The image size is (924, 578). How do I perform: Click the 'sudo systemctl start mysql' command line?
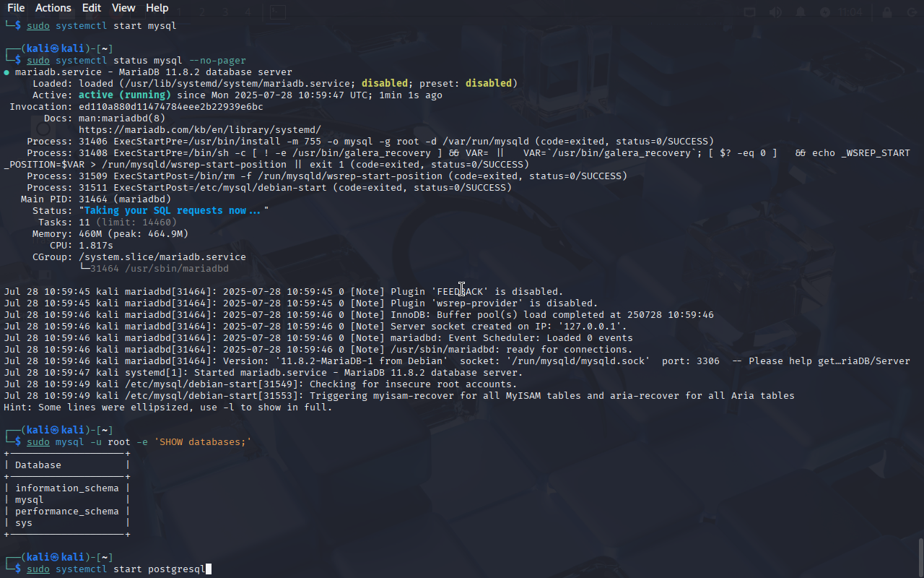(x=101, y=26)
